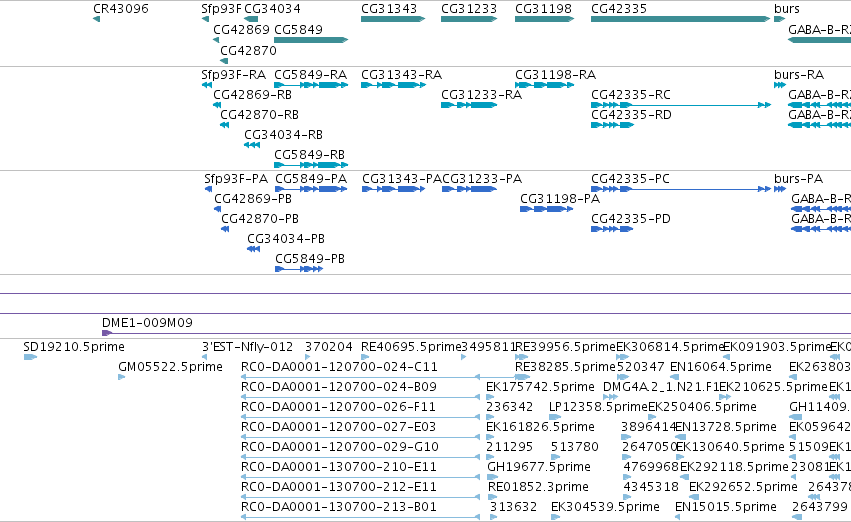Select the EK175742.5prime EST label
The image size is (851, 522).
(x=540, y=387)
